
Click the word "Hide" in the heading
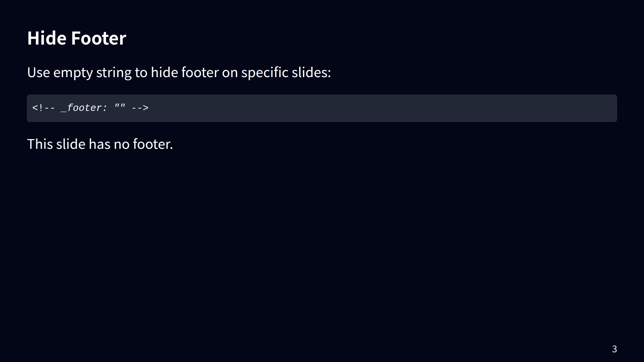tap(47, 38)
